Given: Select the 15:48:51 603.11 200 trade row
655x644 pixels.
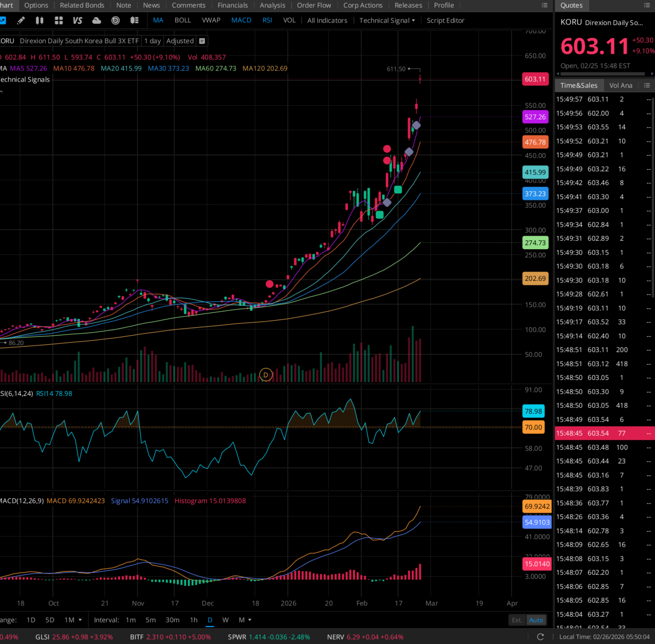Looking at the screenshot, I should 605,350.
